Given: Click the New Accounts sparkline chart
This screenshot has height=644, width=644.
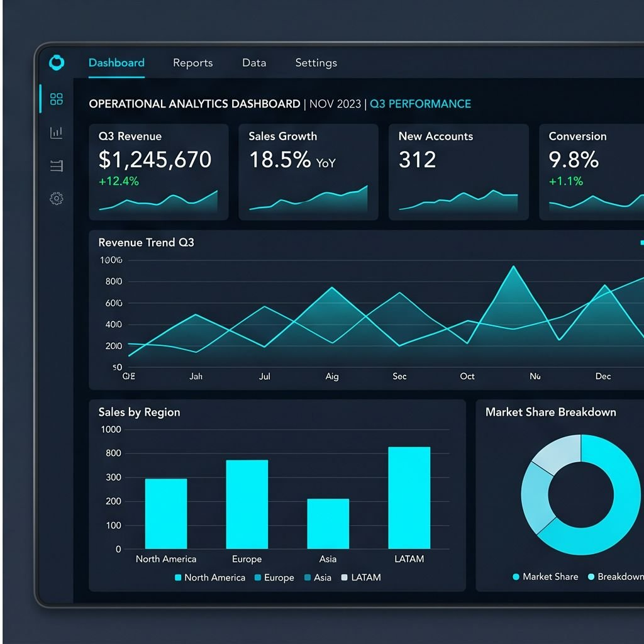Looking at the screenshot, I should [458, 201].
